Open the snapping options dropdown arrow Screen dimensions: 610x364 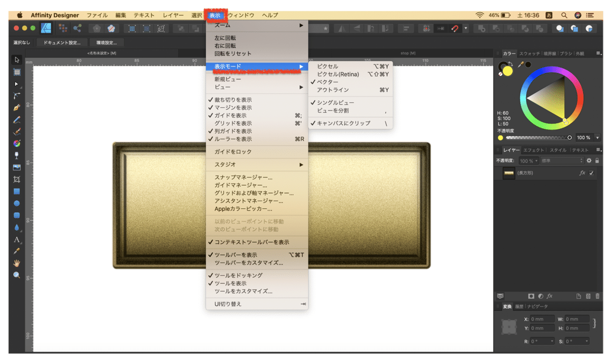(466, 28)
